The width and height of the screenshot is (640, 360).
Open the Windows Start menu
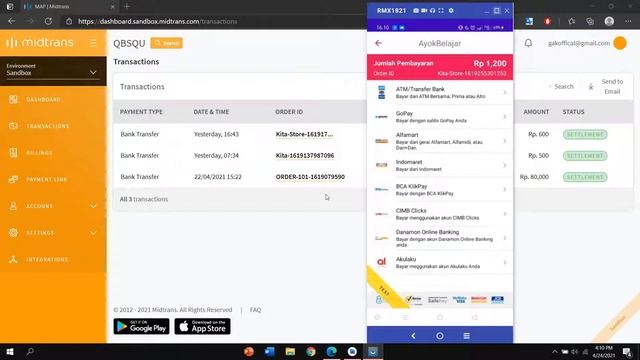pyautogui.click(x=10, y=351)
